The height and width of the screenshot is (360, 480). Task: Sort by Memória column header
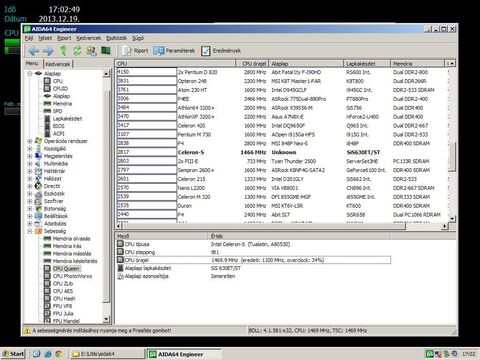pos(418,63)
